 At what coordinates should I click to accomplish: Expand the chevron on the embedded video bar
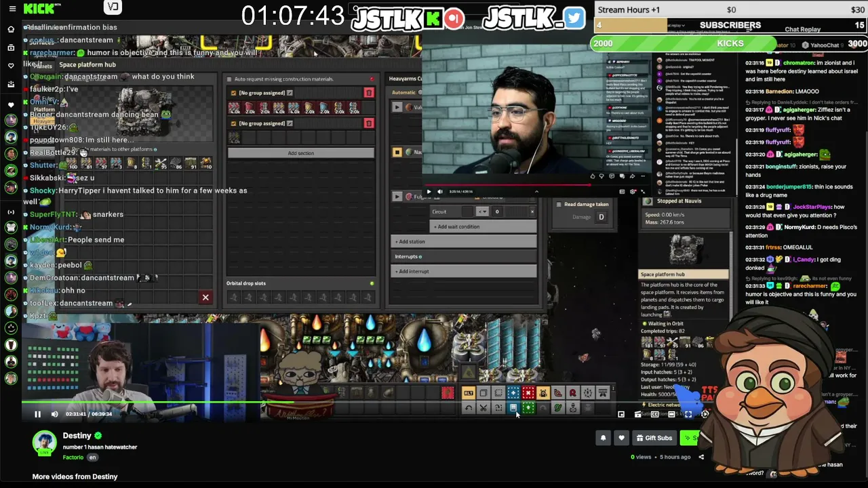(536, 192)
